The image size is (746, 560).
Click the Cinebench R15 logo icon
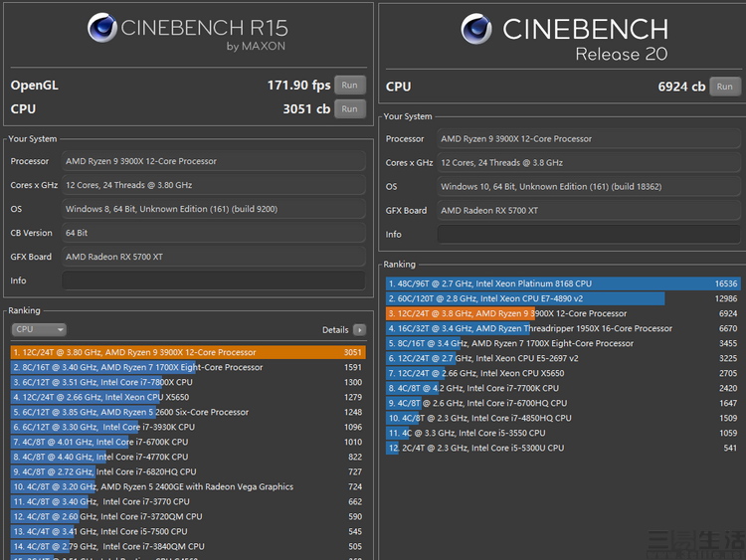101,28
